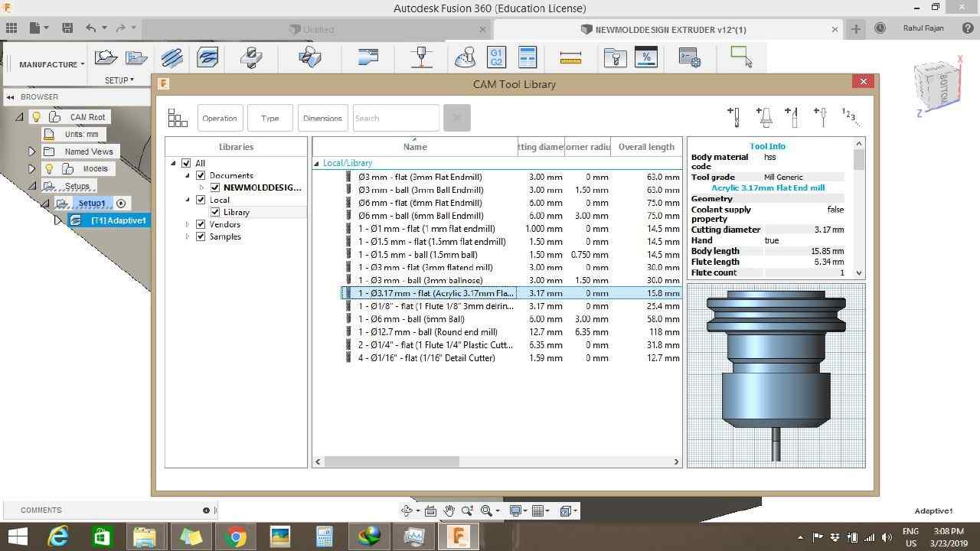
Task: Undo the last action
Action: [91, 28]
